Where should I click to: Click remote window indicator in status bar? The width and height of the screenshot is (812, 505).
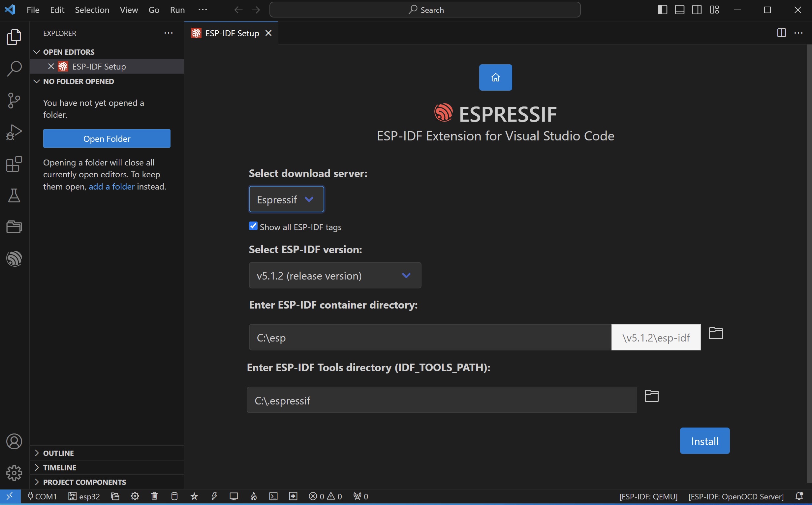[10, 496]
